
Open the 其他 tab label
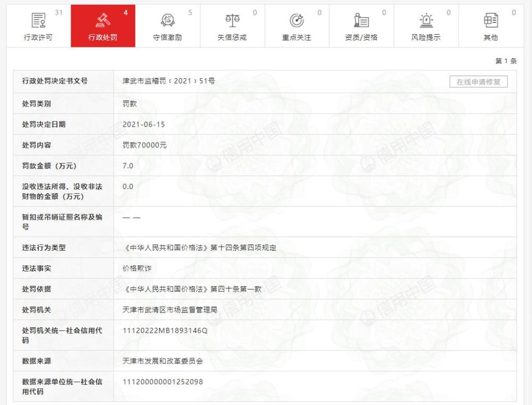pos(491,37)
